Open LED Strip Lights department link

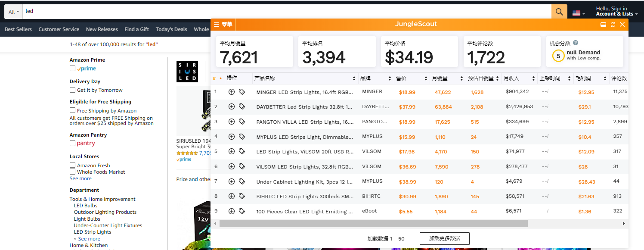93,232
